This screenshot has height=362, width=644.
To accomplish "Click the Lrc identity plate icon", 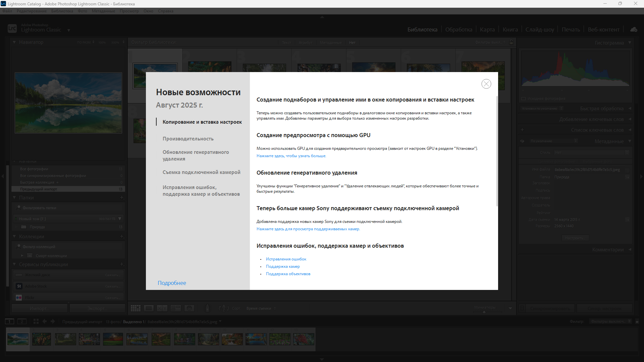I will point(12,28).
